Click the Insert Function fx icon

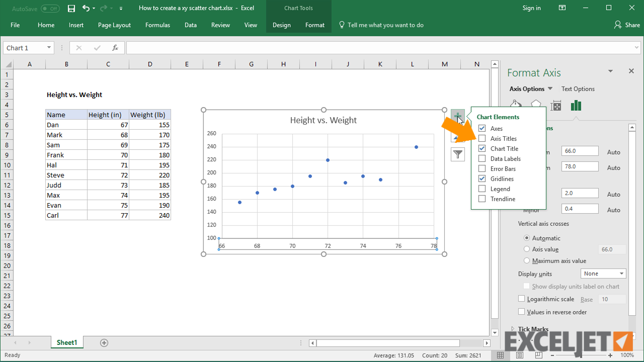click(115, 48)
